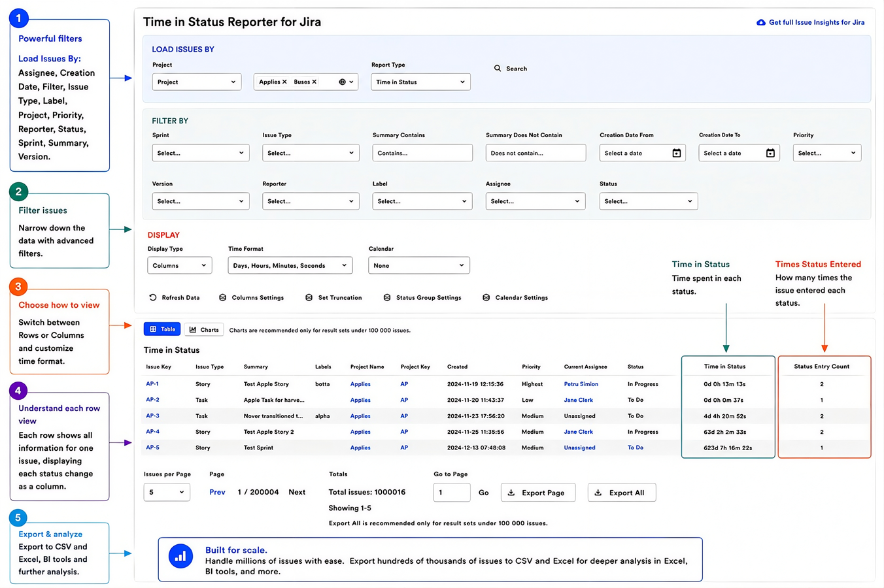This screenshot has width=884, height=588.
Task: Switch to the Table view tab
Action: coord(162,329)
